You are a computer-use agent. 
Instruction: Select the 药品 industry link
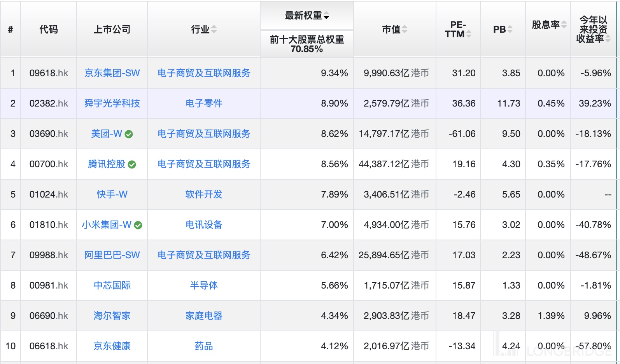204,346
